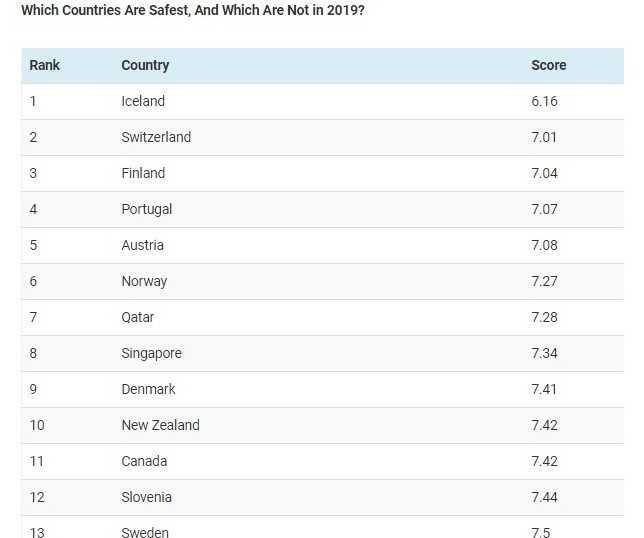The width and height of the screenshot is (644, 538).
Task: Click Portugal's 7.07 score value
Action: pyautogui.click(x=544, y=209)
